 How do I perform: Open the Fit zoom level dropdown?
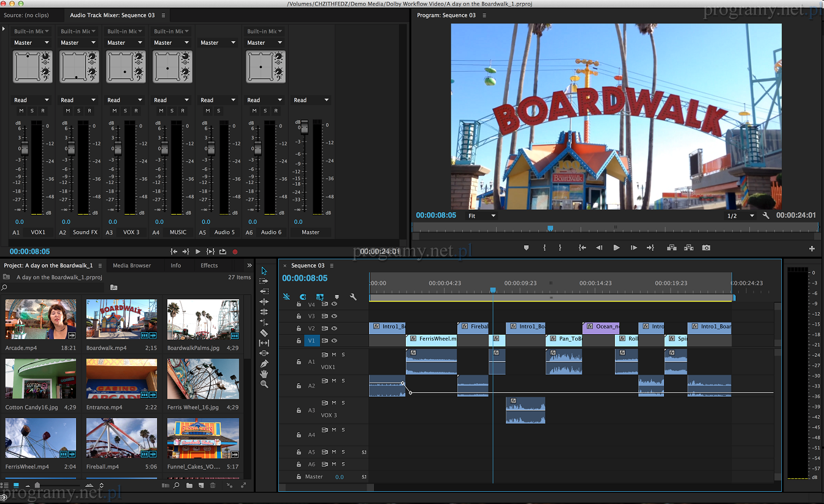click(x=482, y=216)
